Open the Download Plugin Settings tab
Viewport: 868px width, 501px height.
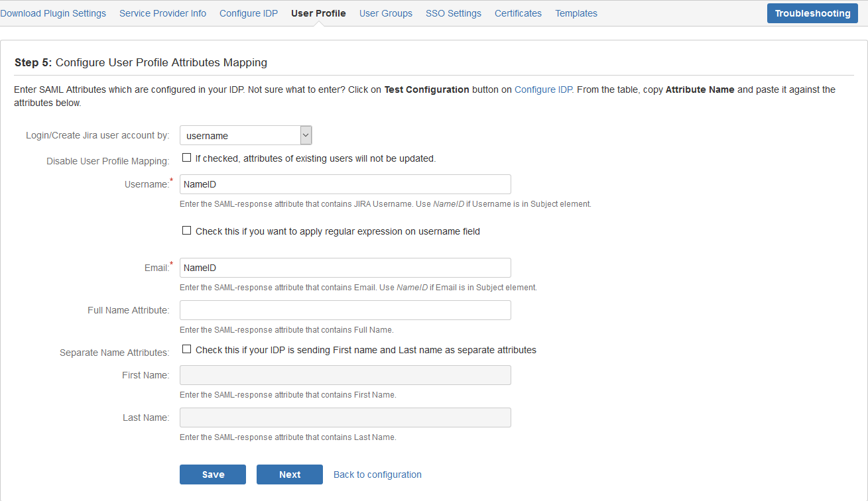(53, 13)
